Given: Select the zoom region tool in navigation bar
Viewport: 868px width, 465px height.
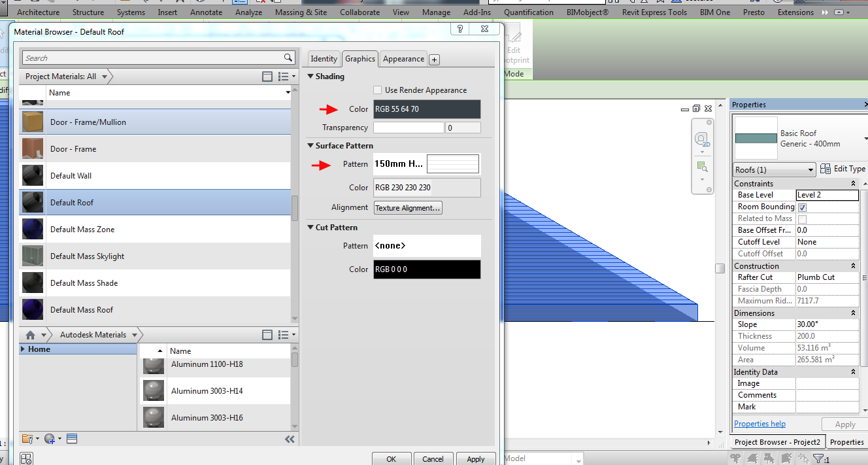Looking at the screenshot, I should (702, 165).
